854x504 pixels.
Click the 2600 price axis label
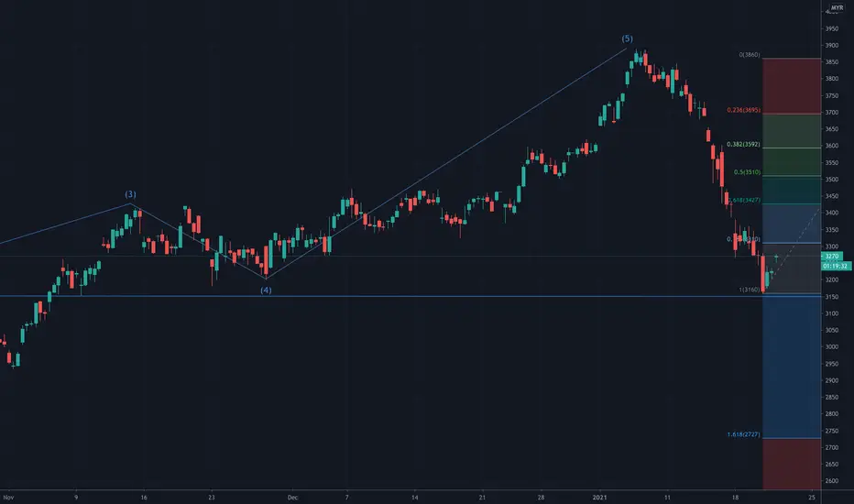click(832, 480)
